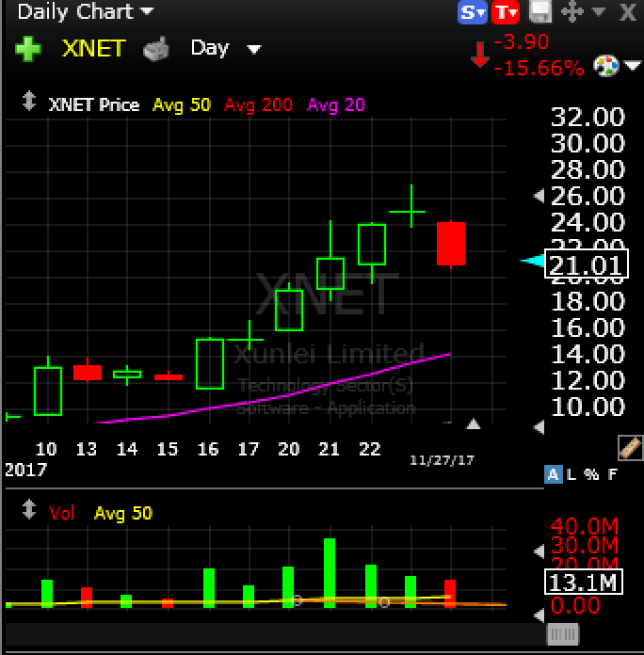Click the cyan current price pointer
644x655 pixels.
(532, 261)
